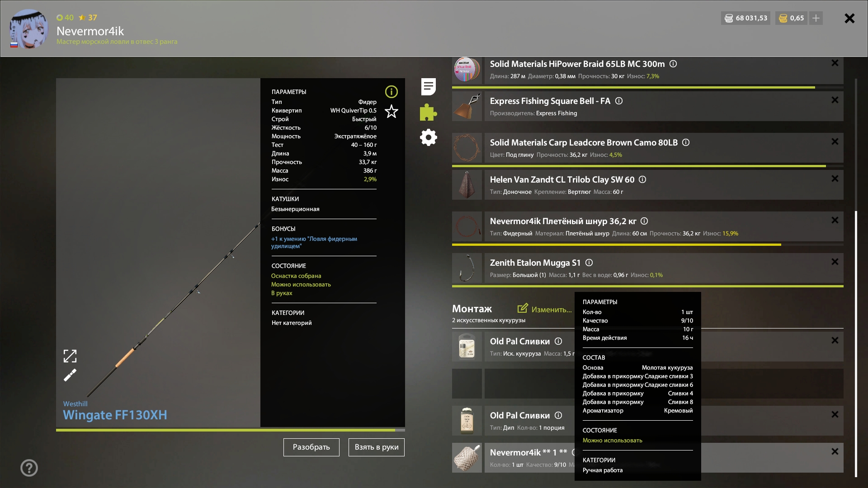The width and height of the screenshot is (868, 488).
Task: Open info panel for Wingate FF130XH rod
Action: tap(391, 92)
